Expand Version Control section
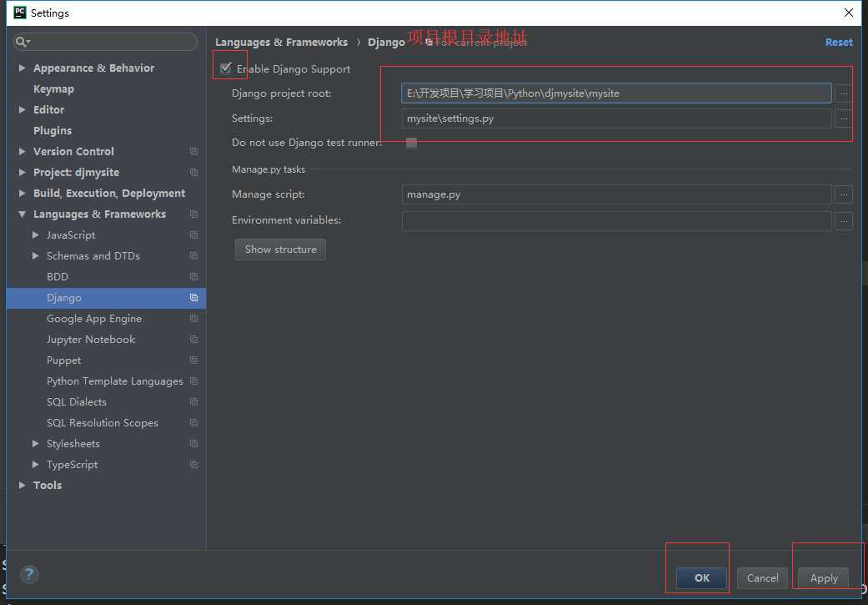The width and height of the screenshot is (868, 605). 23,152
